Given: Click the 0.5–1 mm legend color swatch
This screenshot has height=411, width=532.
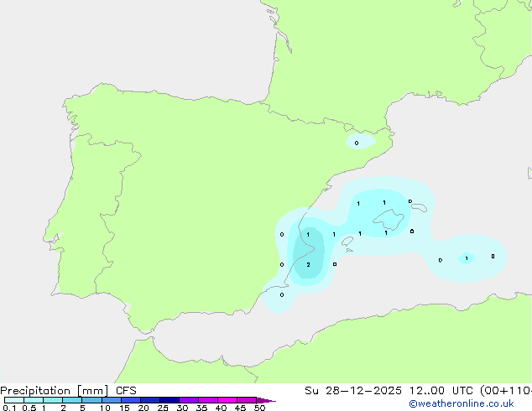Looking at the screenshot, I should click(34, 400).
